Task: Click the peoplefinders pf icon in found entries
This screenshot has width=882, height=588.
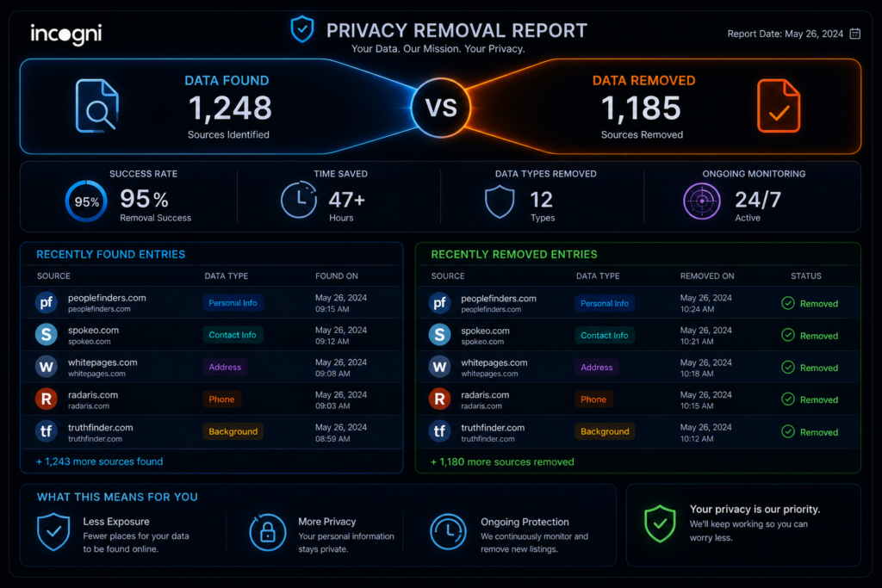Action: click(47, 302)
